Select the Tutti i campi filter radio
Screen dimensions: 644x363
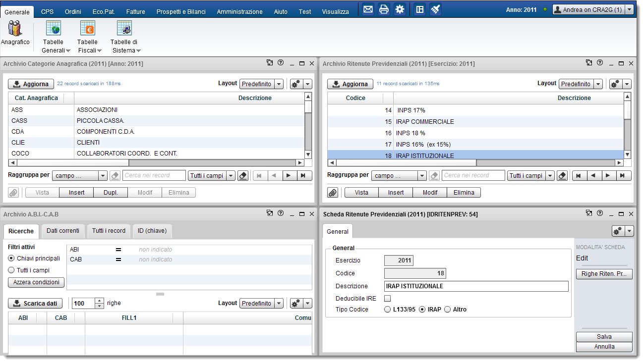point(11,270)
